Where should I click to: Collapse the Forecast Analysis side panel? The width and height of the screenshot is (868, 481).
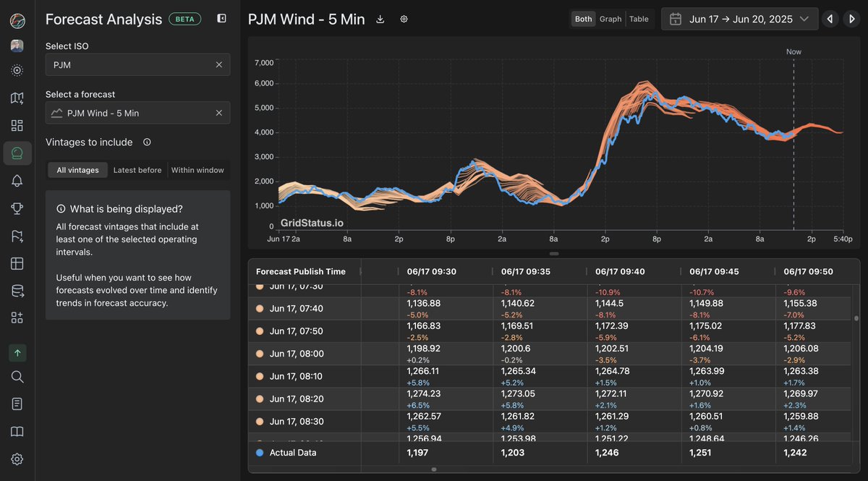(221, 19)
